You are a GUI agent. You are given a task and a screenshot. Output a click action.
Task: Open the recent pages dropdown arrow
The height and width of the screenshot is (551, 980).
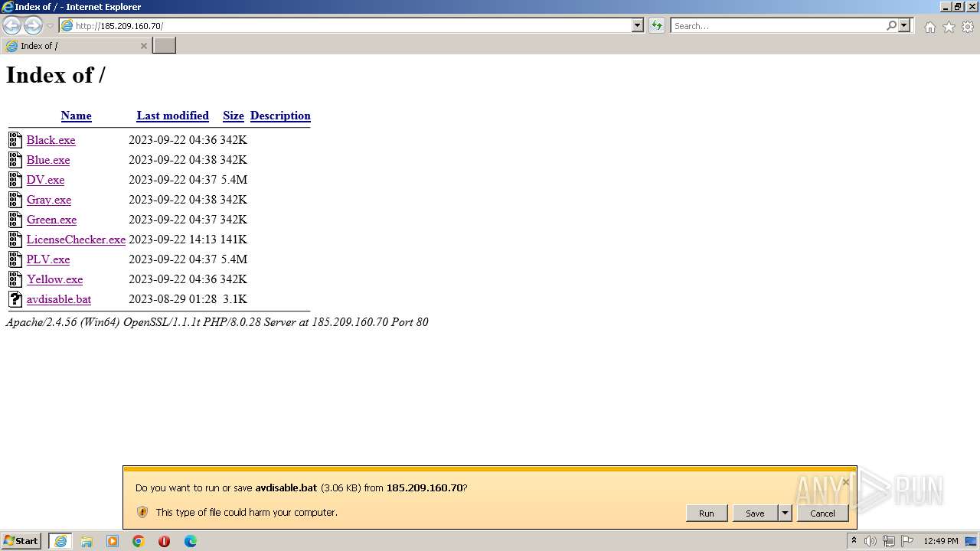tap(50, 26)
